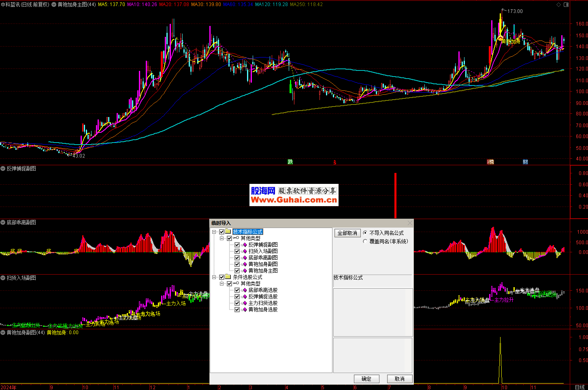Select the 底部乖离选股 tree item
The image size is (588, 390).
(263, 290)
